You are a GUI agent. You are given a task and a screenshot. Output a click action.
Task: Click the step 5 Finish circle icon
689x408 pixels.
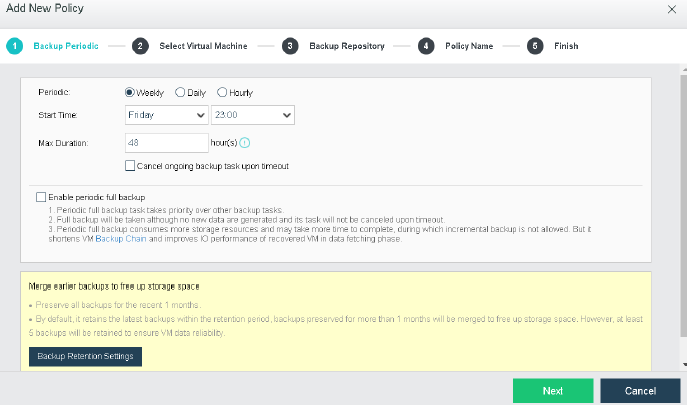coord(536,46)
